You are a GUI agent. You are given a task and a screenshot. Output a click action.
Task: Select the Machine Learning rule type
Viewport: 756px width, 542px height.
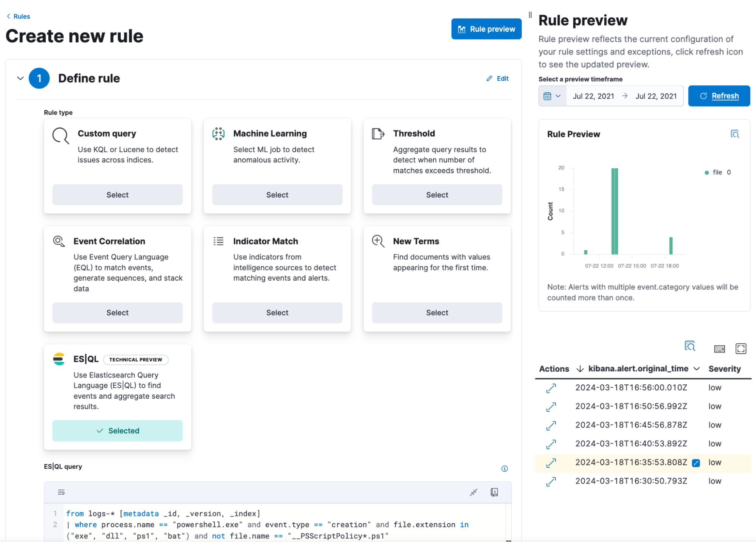[277, 194]
